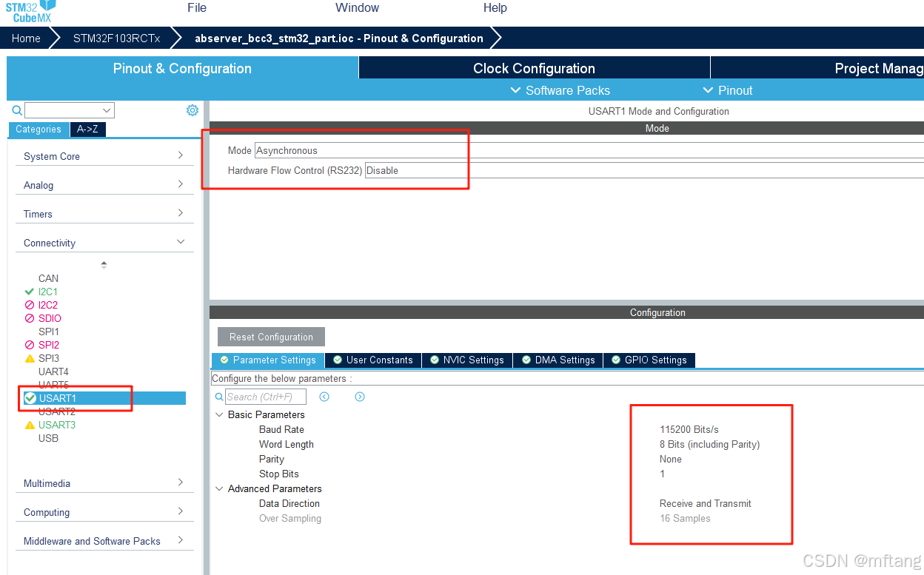Open the peripheral search combo box
Viewport: 924px width, 575px height.
70,110
